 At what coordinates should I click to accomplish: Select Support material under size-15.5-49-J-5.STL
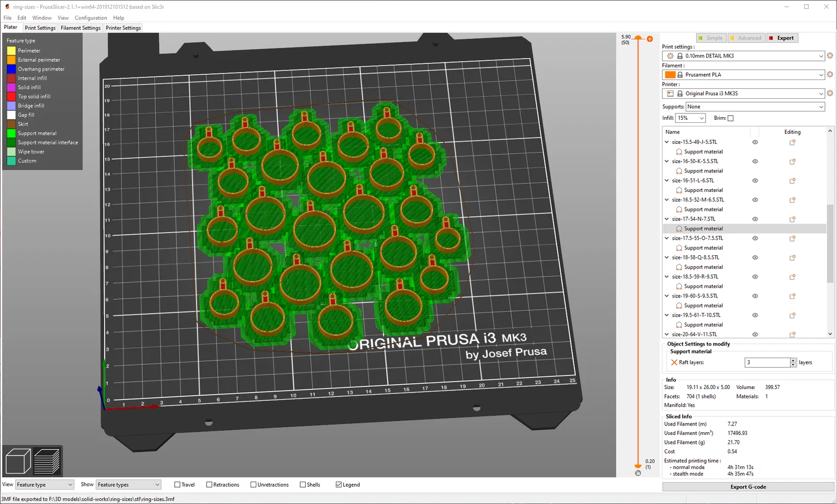coord(703,152)
